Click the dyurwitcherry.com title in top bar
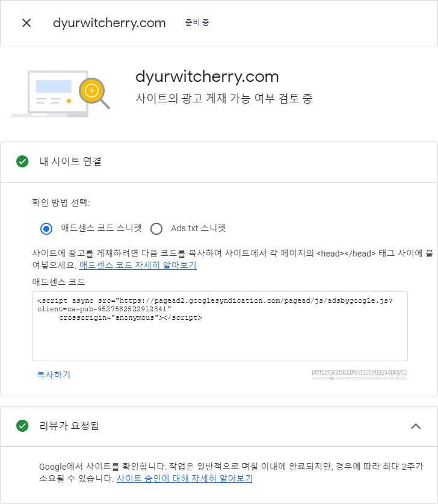 click(109, 23)
